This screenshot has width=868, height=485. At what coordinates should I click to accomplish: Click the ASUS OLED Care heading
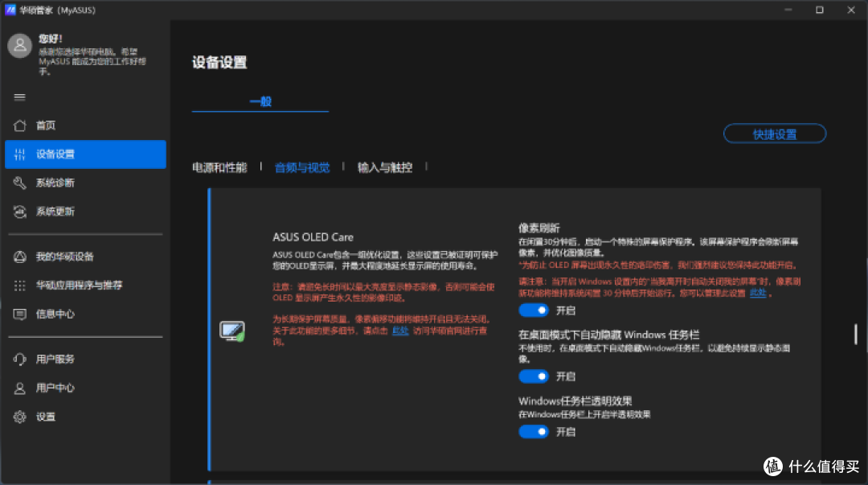313,237
